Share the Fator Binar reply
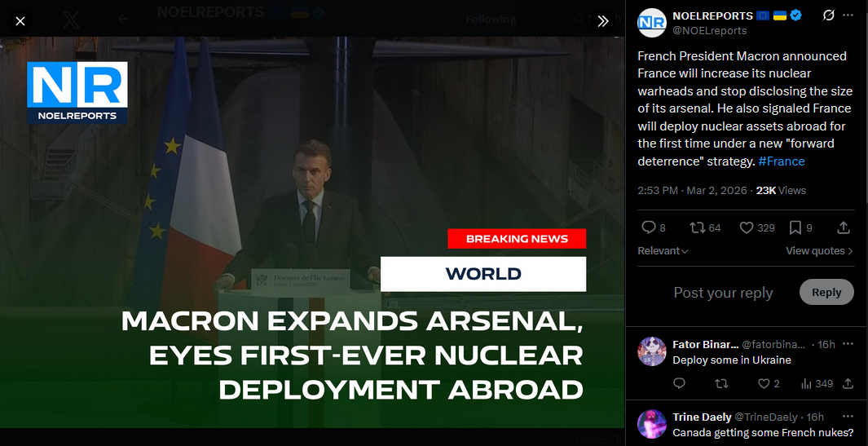 click(848, 383)
